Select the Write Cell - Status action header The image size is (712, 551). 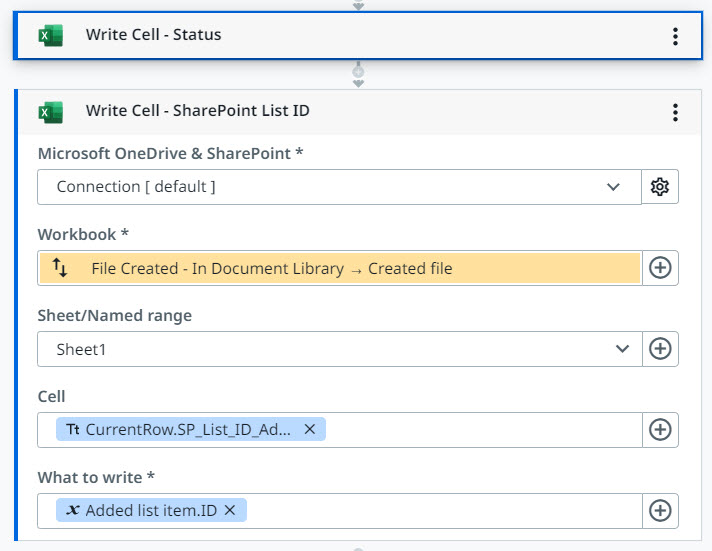click(300, 36)
